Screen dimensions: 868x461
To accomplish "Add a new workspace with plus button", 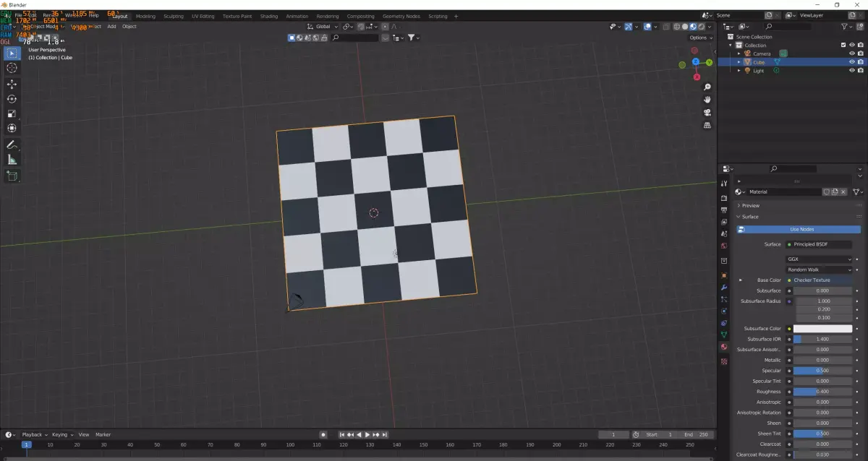I will [456, 16].
